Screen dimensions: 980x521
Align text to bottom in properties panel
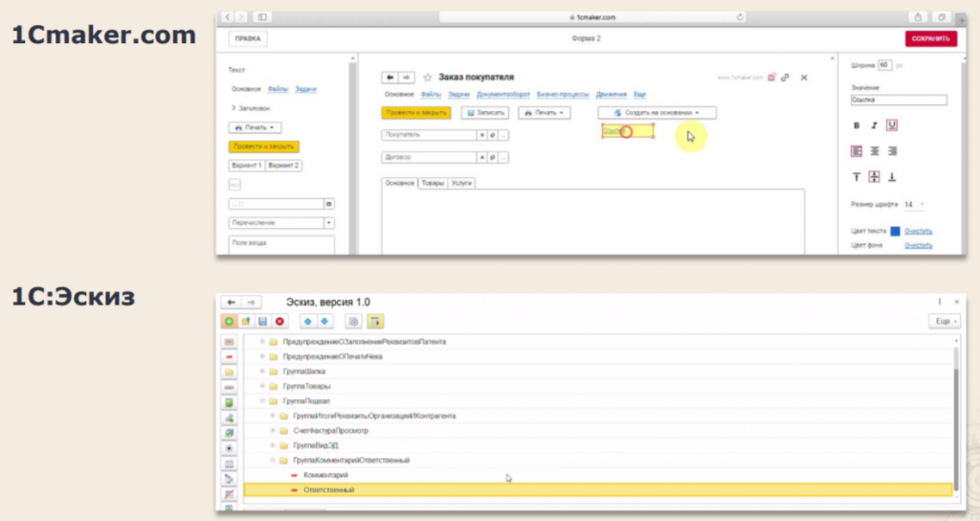[892, 177]
